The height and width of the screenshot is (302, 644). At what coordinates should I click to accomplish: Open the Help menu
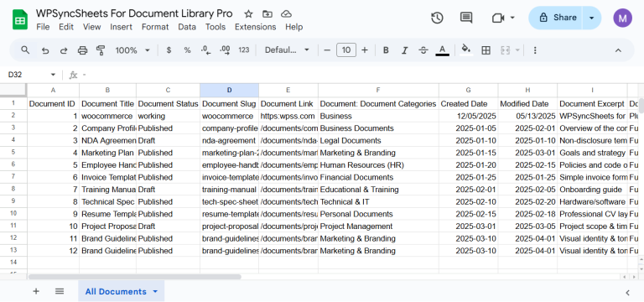(x=294, y=27)
